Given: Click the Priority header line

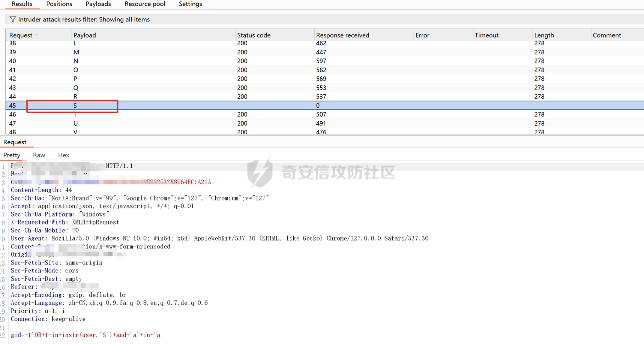Looking at the screenshot, I should click(x=38, y=311).
